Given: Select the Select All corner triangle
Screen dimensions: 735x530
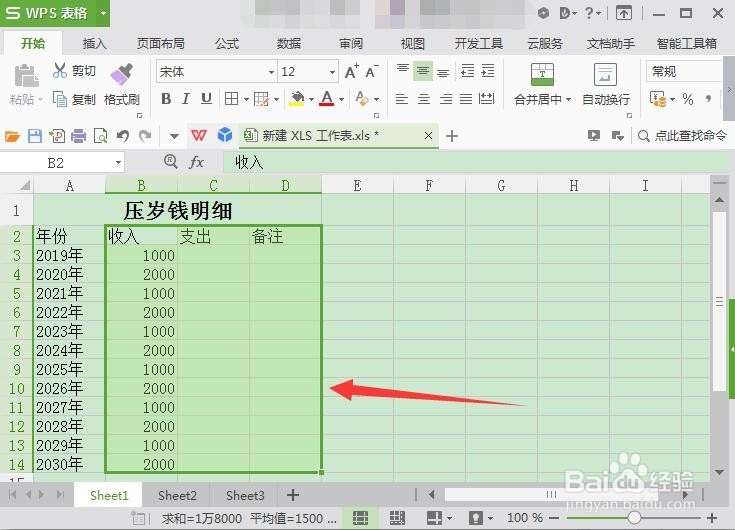Looking at the screenshot, I should click(25, 186).
